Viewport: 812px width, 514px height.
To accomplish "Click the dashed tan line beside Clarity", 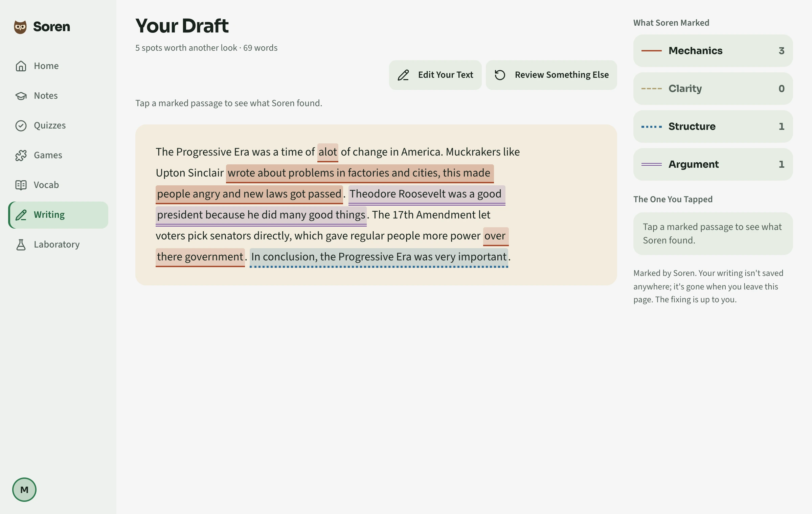I will (x=652, y=89).
